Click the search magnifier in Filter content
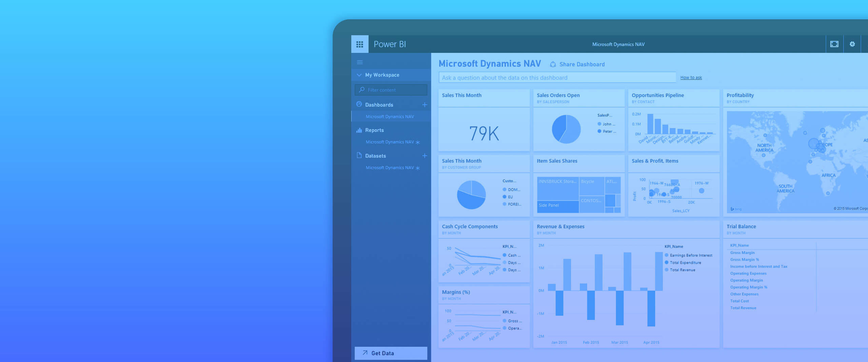This screenshot has height=362, width=868. 362,90
